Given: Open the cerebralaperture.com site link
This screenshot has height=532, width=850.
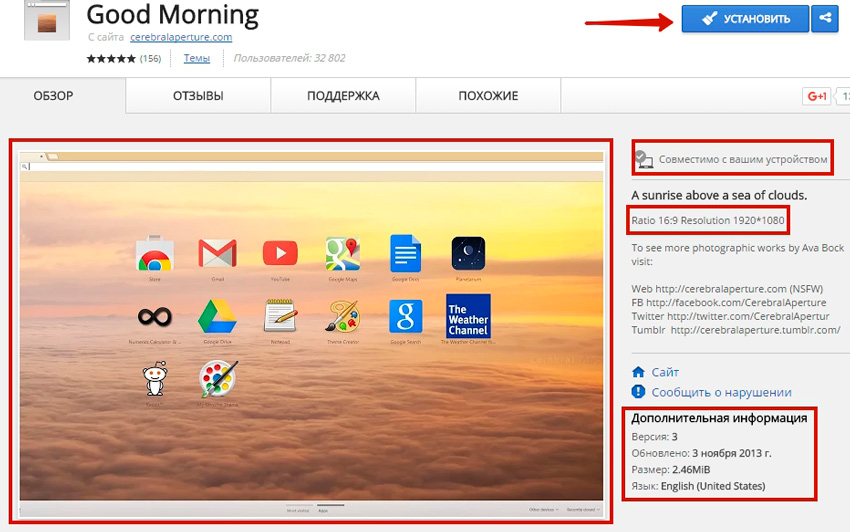Looking at the screenshot, I should [181, 37].
